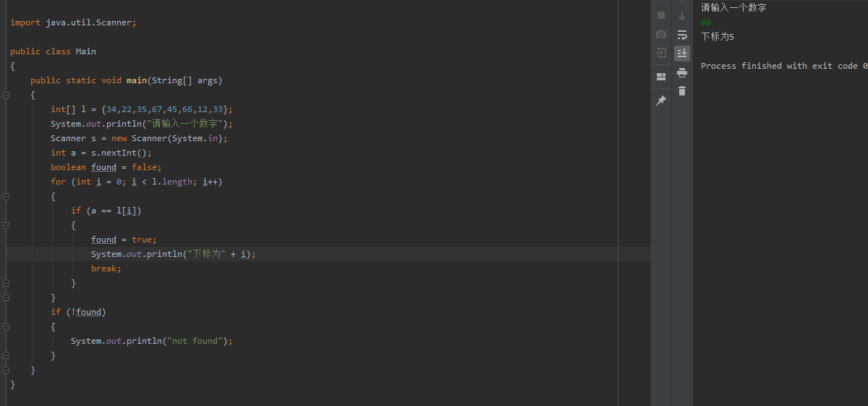Click the console input value 66
Screen dimensions: 868x406
point(706,22)
